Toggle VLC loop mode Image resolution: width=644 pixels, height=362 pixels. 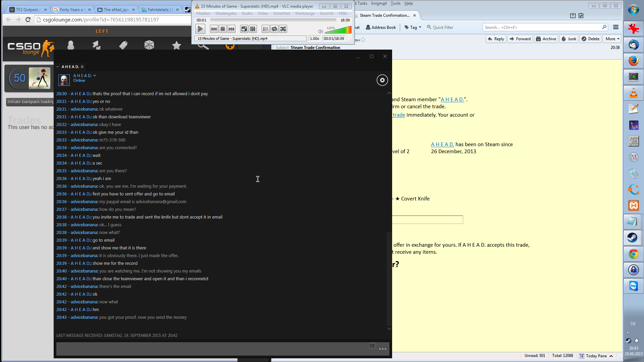(274, 29)
